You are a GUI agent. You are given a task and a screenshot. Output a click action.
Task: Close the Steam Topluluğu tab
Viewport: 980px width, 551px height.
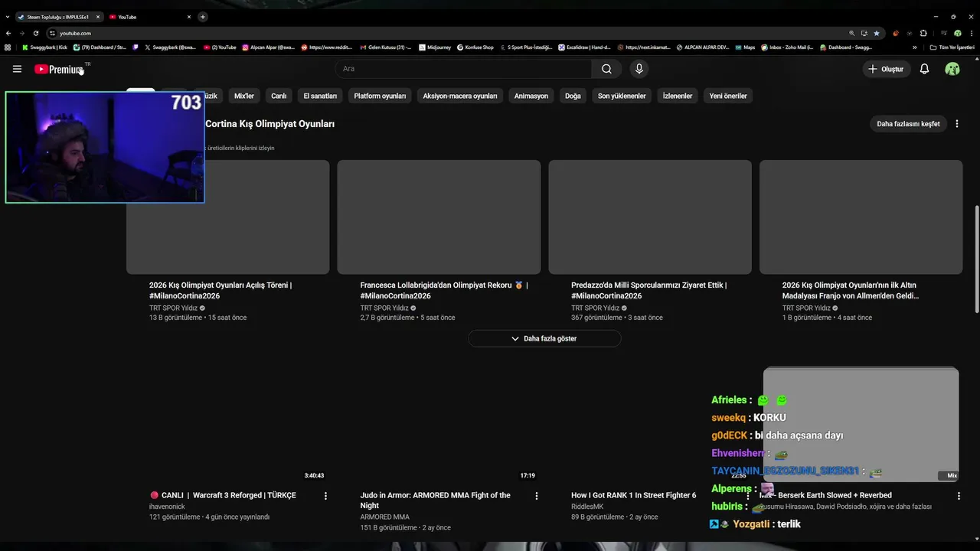[x=98, y=17]
